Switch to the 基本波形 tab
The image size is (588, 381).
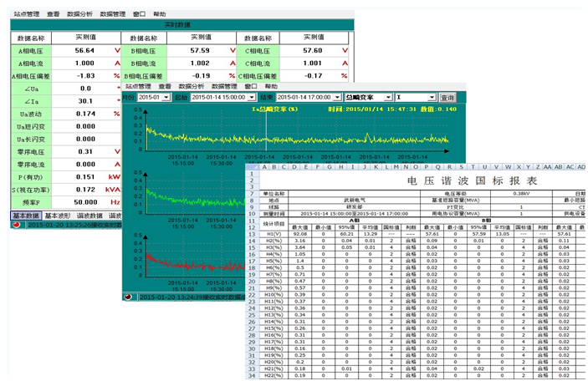(59, 216)
